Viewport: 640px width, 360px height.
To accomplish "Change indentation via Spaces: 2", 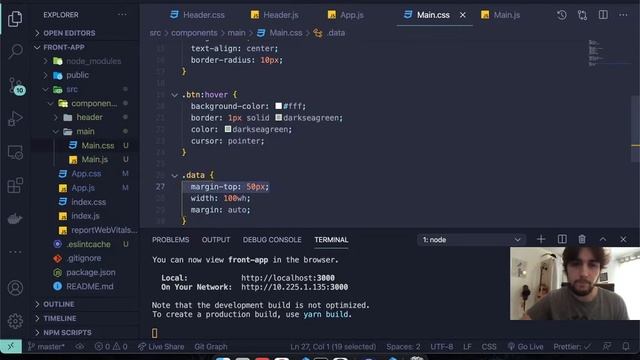I will click(403, 347).
